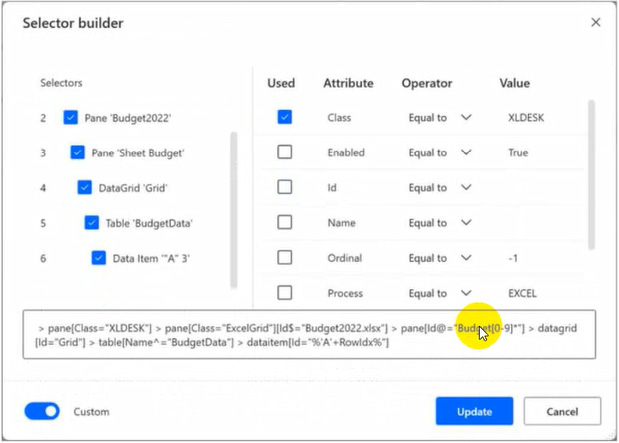Uncheck the Class attribute Used checkbox
Image resolution: width=619 pixels, height=443 pixels.
pos(285,118)
